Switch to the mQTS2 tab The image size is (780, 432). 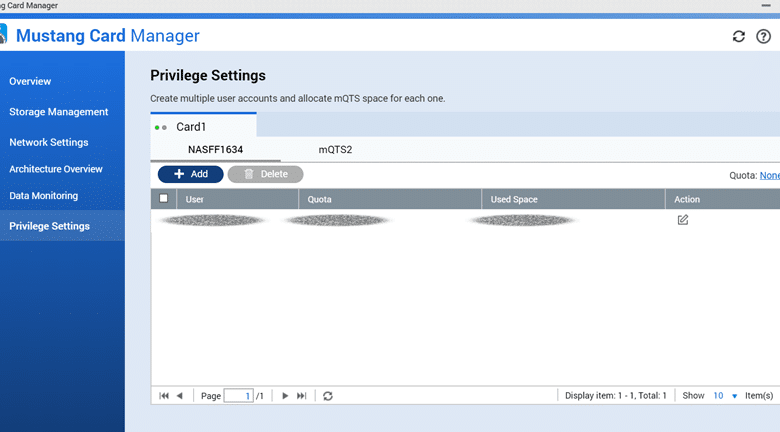335,150
